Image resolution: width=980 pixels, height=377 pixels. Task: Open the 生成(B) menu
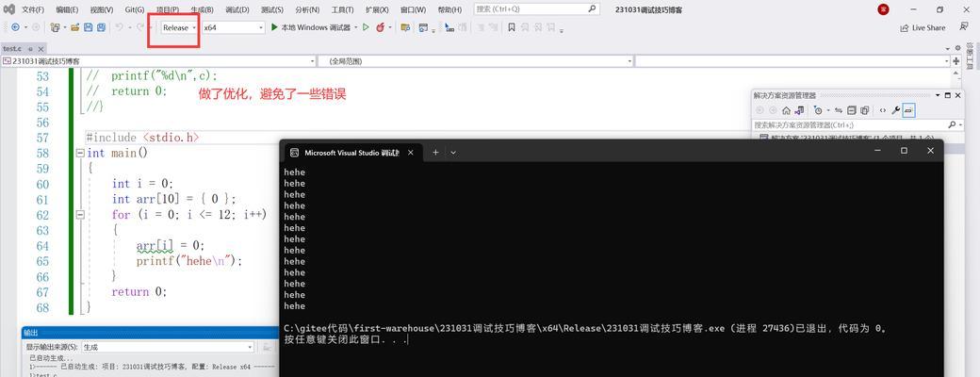pos(202,10)
